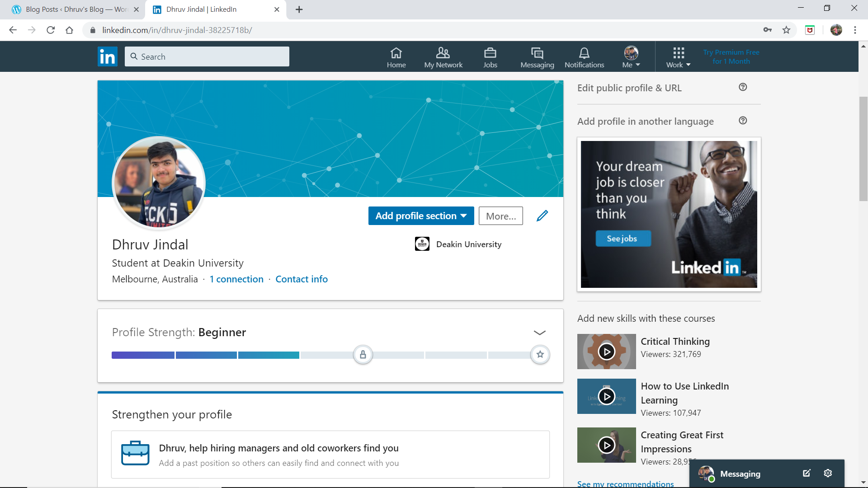The height and width of the screenshot is (488, 868).
Task: Open the Jobs briefcase icon
Action: click(x=490, y=57)
